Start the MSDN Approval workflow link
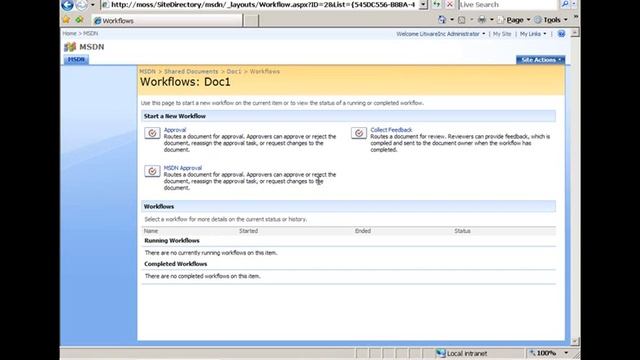640x360 pixels. (x=182, y=168)
